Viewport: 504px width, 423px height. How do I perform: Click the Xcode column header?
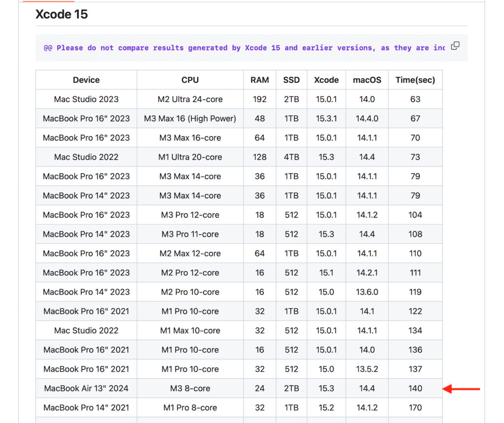(326, 80)
